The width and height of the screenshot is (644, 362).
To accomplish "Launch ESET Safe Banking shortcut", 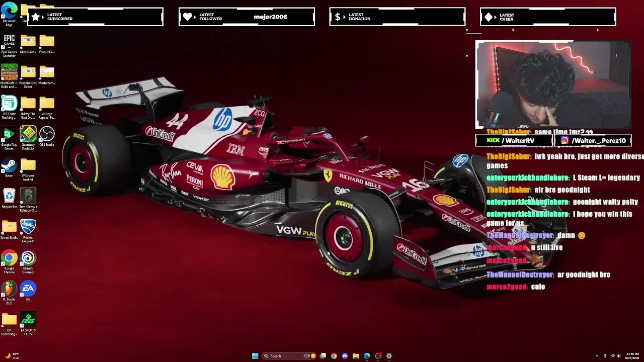I will pyautogui.click(x=9, y=108).
